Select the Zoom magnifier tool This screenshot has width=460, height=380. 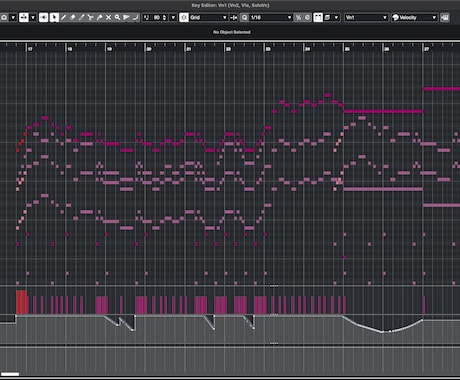(117, 17)
